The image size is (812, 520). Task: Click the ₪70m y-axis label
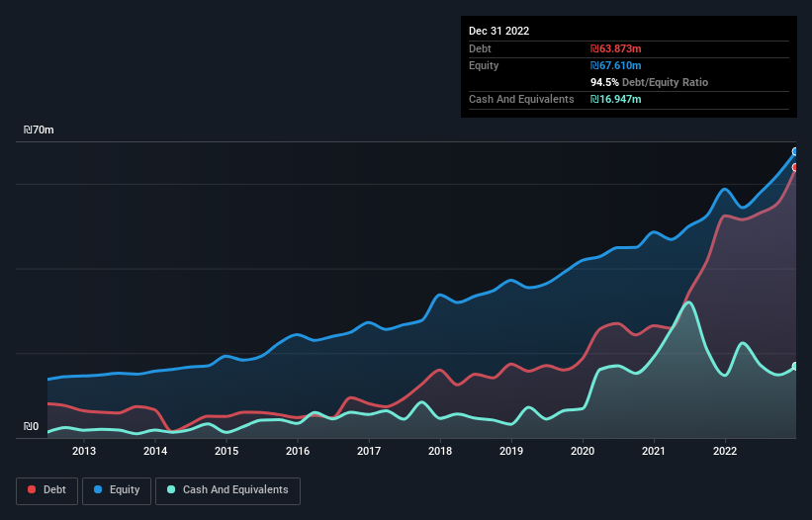tap(39, 130)
